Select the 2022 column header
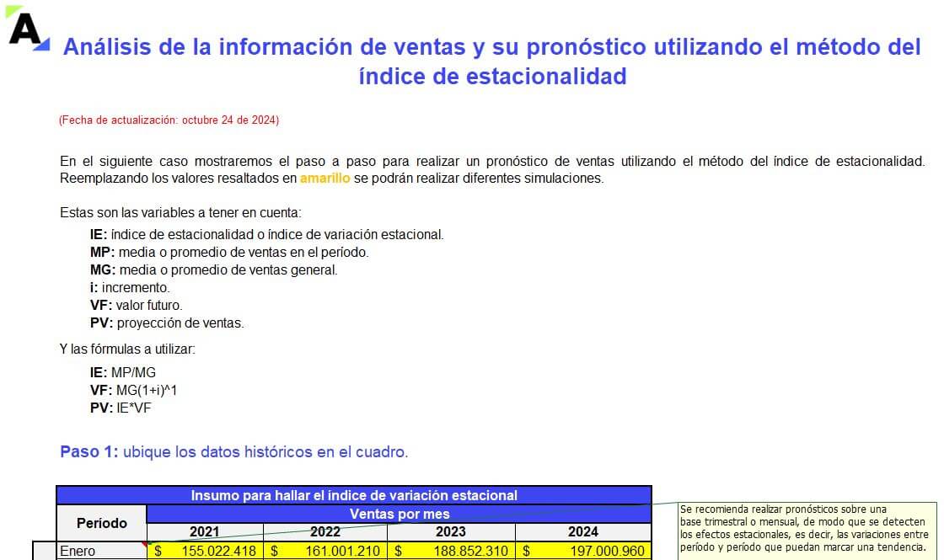The width and height of the screenshot is (944, 560). (325, 531)
